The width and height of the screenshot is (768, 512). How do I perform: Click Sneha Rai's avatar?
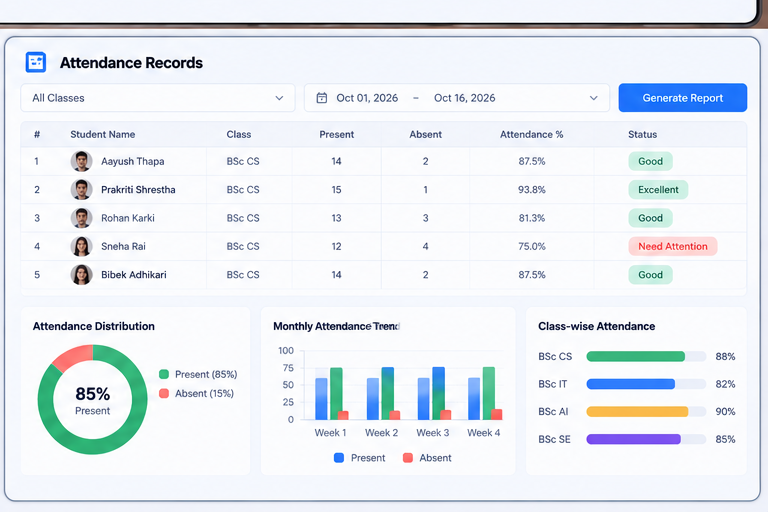(x=81, y=246)
